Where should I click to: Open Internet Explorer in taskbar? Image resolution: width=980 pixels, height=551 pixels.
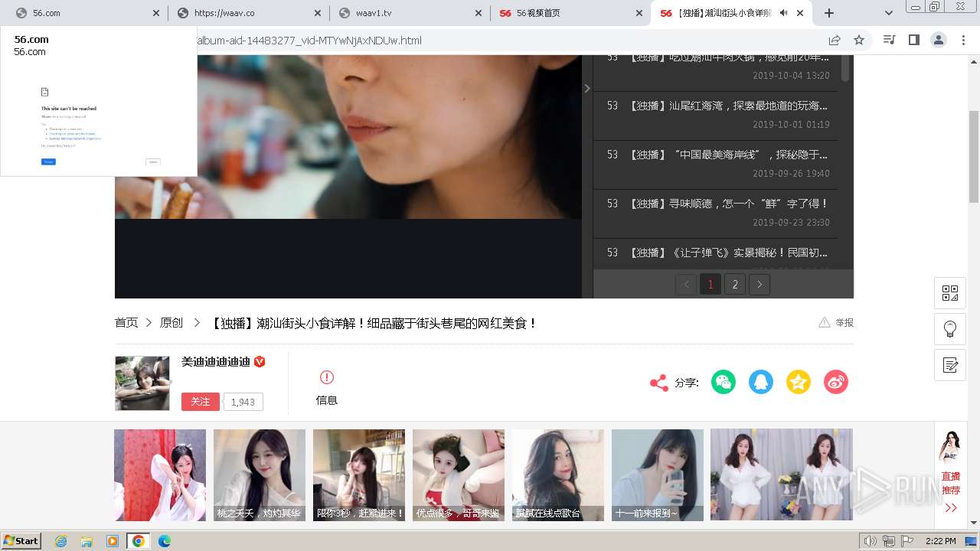click(x=61, y=541)
